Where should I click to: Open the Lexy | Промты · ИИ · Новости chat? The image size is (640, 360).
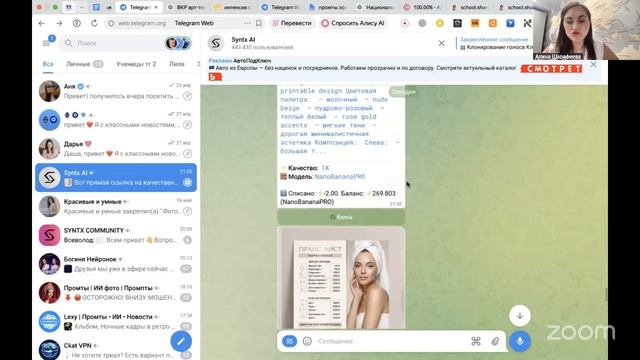click(x=116, y=321)
